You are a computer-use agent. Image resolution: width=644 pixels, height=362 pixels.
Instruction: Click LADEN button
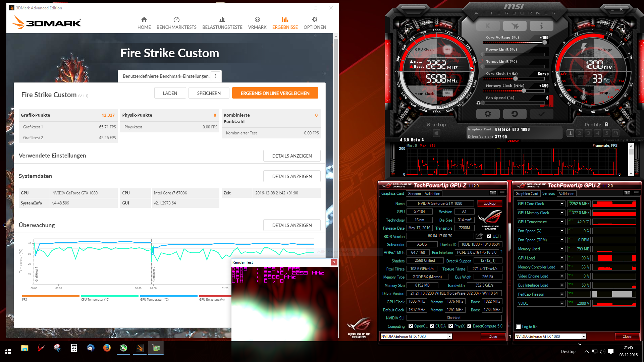click(x=170, y=93)
